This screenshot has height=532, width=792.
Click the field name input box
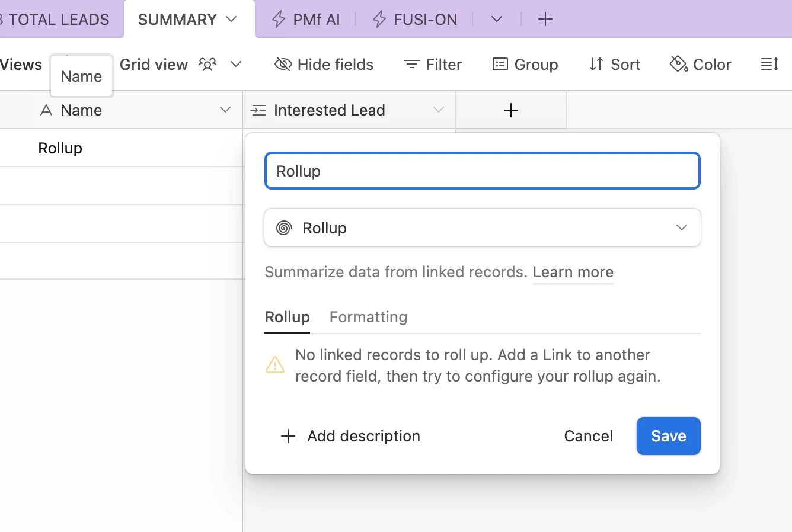(x=482, y=171)
